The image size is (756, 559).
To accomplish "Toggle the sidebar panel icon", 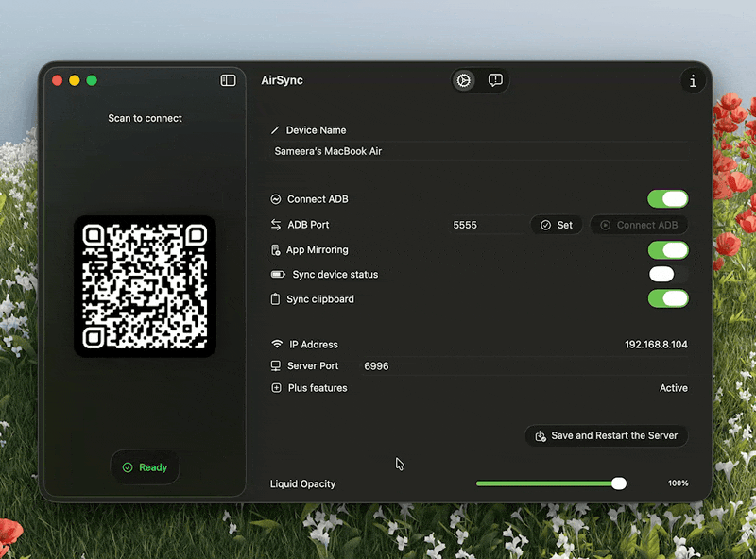I will click(228, 81).
